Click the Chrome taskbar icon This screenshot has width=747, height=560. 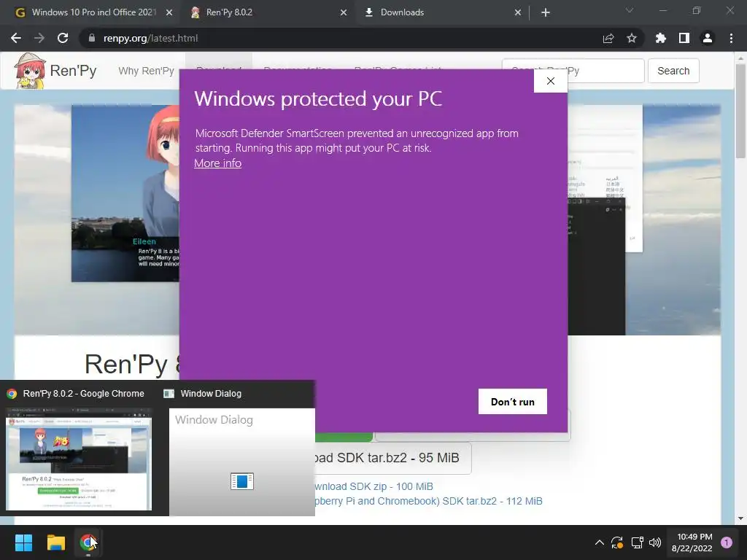click(x=88, y=542)
